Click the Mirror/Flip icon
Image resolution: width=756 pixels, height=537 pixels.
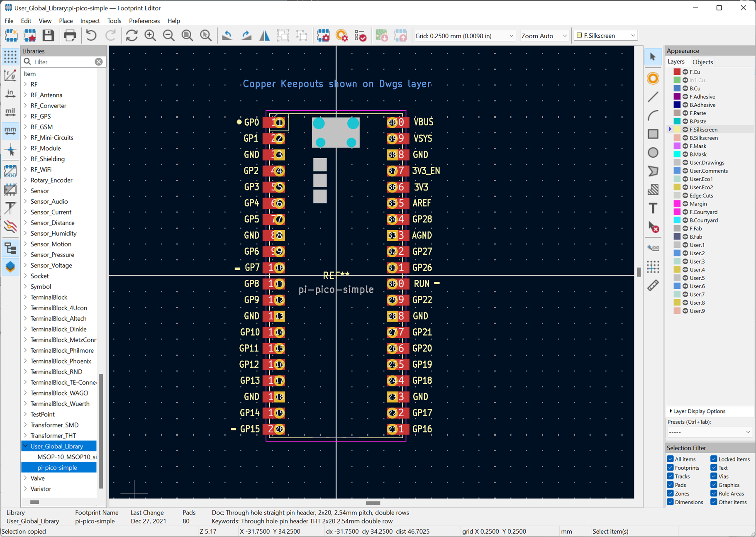tap(265, 36)
